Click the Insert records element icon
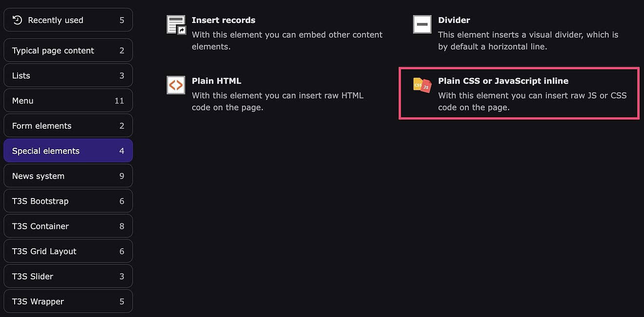 tap(176, 24)
